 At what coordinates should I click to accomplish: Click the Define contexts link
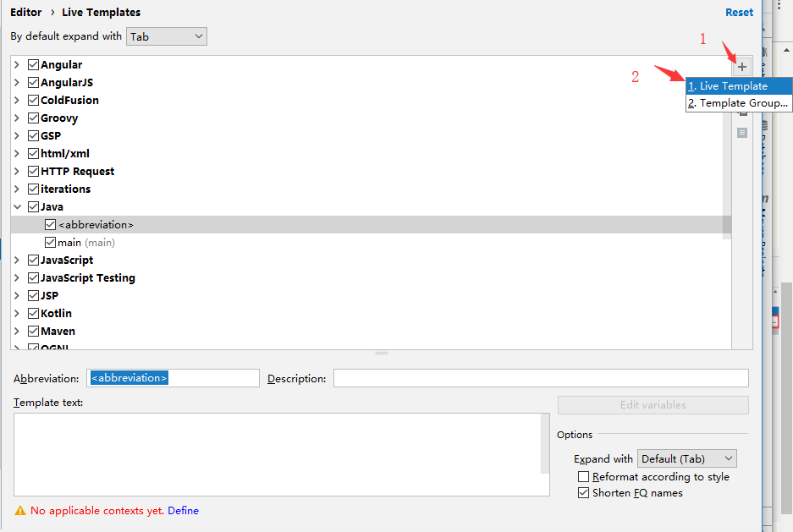pos(183,511)
